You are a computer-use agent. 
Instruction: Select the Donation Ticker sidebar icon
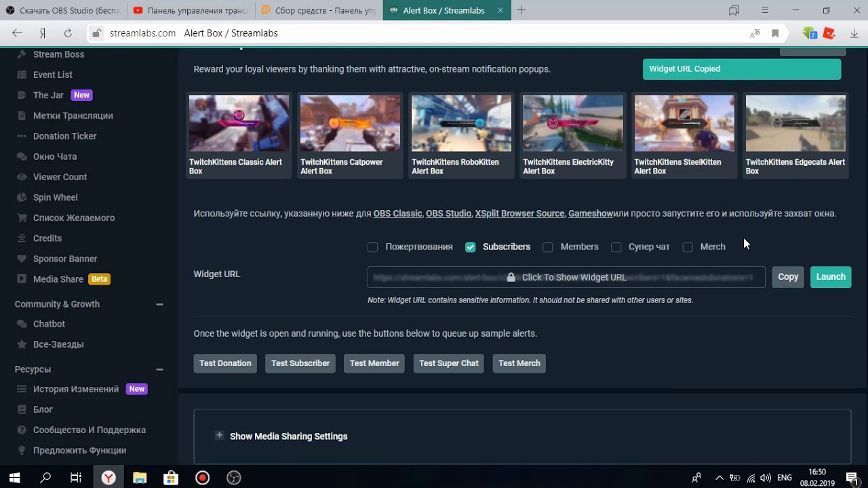tap(20, 136)
